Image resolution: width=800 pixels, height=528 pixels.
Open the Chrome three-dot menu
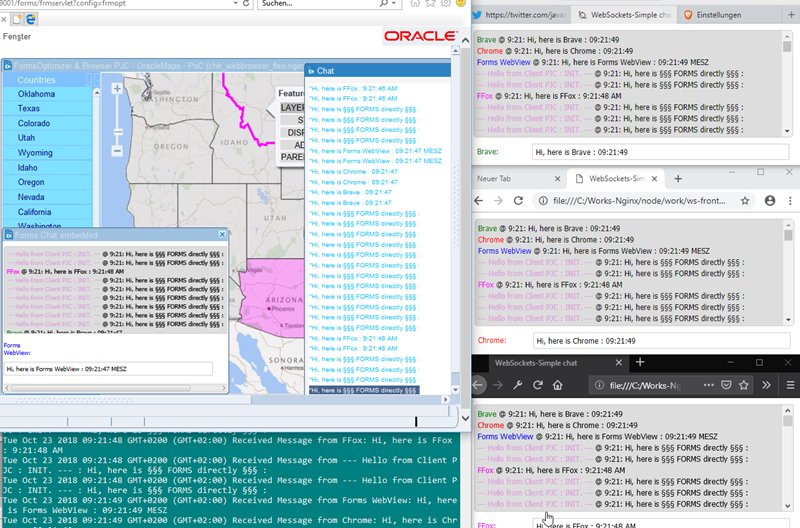[x=790, y=200]
